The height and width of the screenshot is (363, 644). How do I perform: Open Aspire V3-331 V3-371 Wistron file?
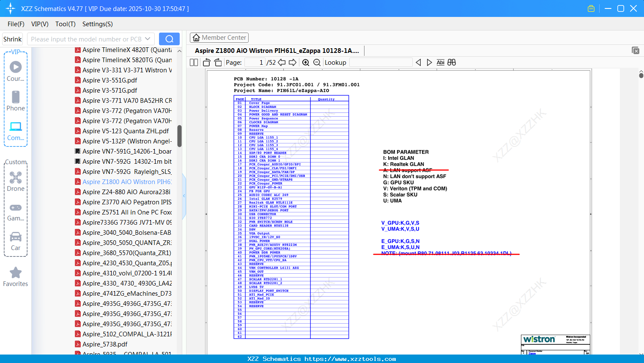coord(123,70)
